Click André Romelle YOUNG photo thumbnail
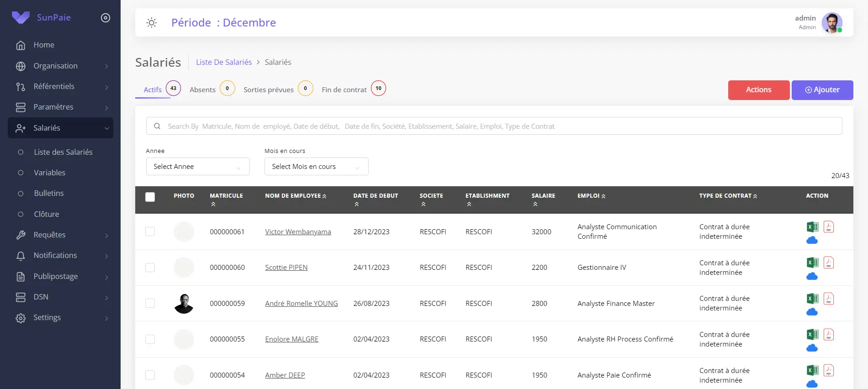The height and width of the screenshot is (389, 868). [184, 303]
